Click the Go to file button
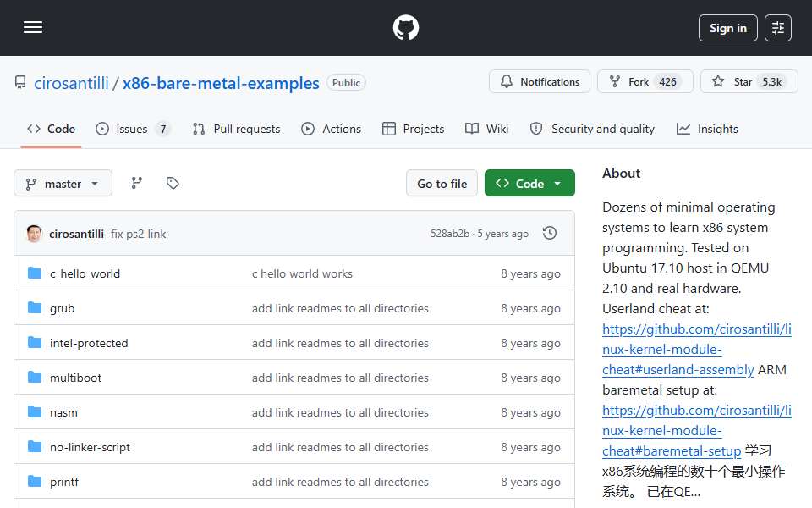This screenshot has height=508, width=812. (442, 184)
